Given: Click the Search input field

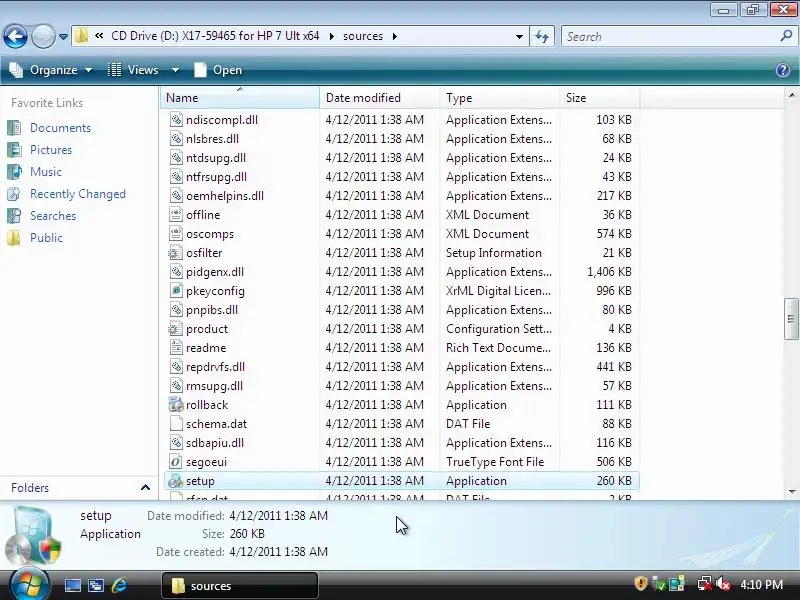Looking at the screenshot, I should (x=671, y=36).
